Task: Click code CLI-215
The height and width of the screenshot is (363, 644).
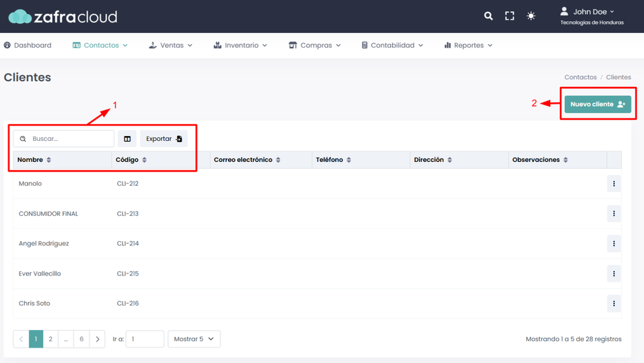Action: 127,273
